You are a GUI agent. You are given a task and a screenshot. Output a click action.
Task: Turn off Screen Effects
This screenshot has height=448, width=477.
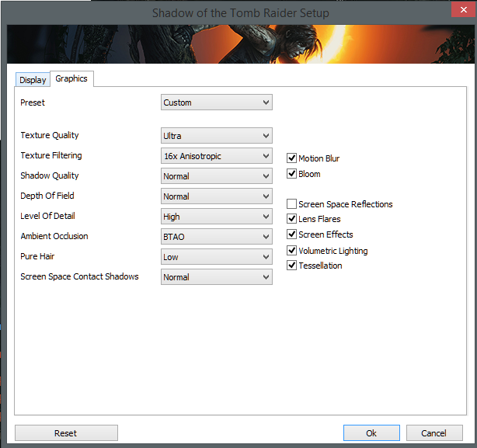[x=291, y=234]
